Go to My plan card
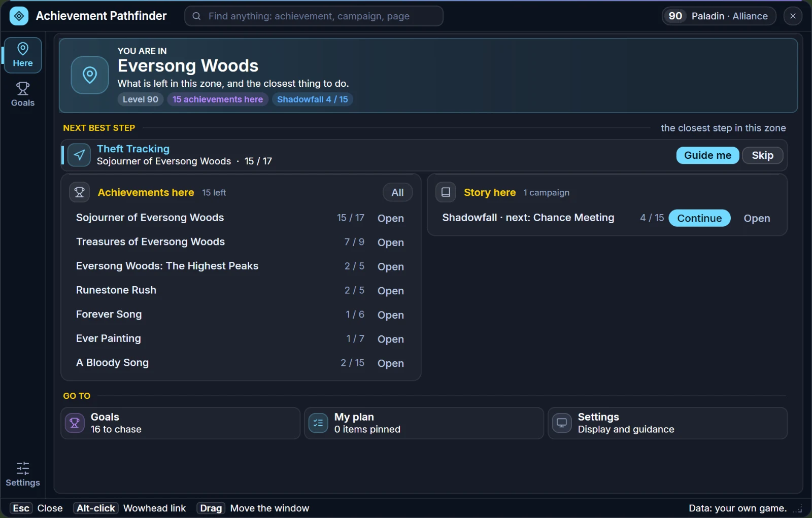Viewport: 812px width, 518px height. pos(424,423)
